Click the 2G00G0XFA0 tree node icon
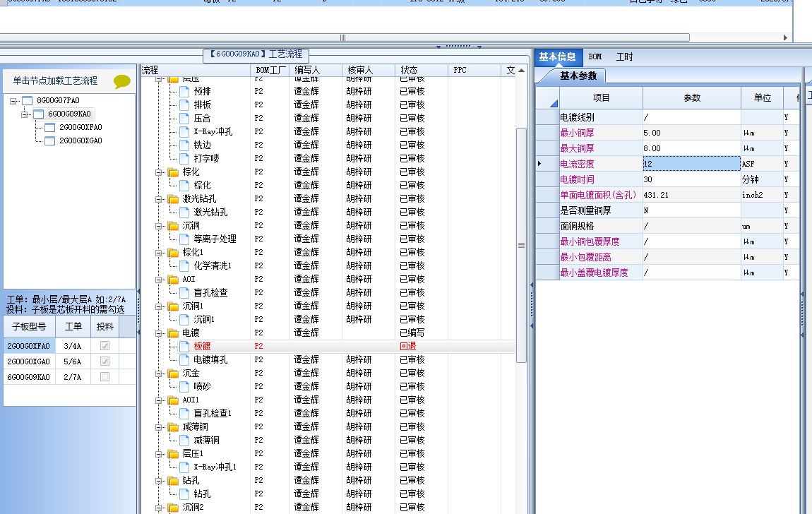The height and width of the screenshot is (514, 812). click(x=49, y=127)
